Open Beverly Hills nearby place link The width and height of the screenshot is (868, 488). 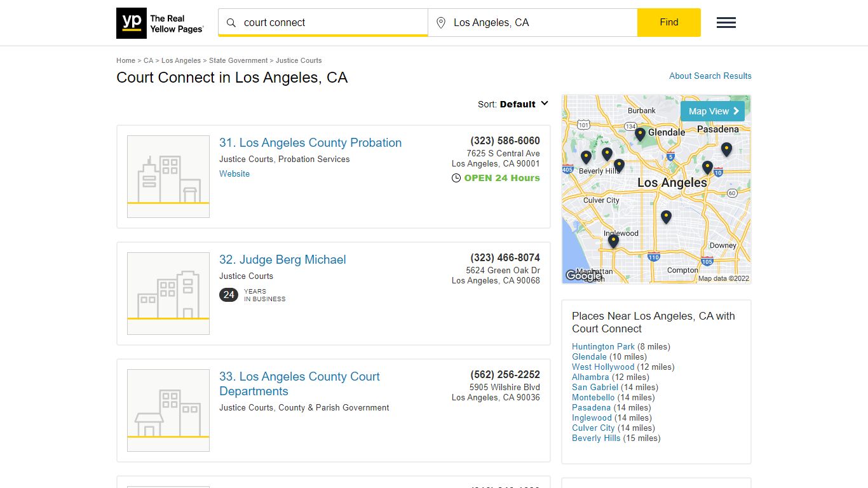pyautogui.click(x=596, y=438)
